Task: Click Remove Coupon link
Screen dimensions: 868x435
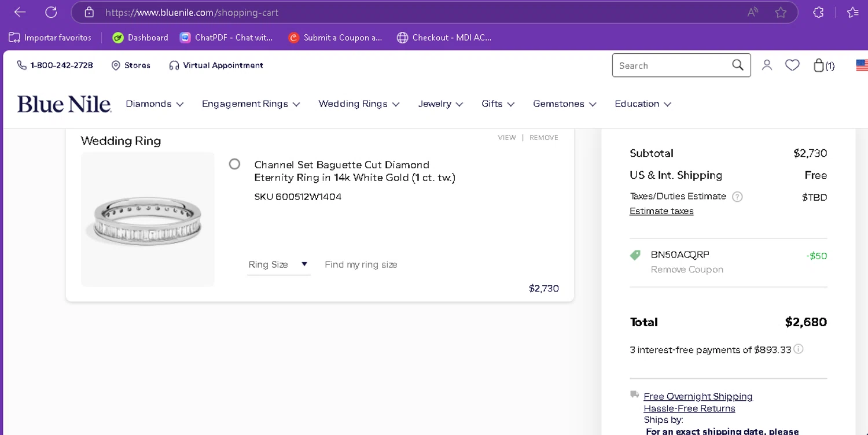Action: pyautogui.click(x=687, y=270)
